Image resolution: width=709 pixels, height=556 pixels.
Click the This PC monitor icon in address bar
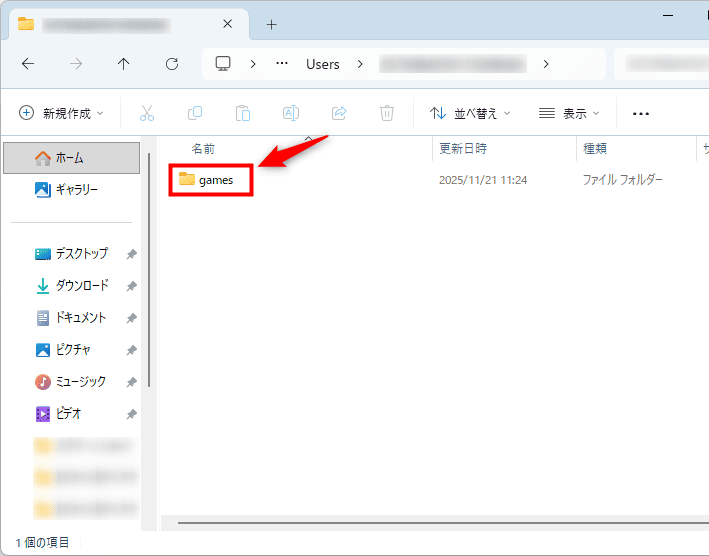(x=223, y=64)
